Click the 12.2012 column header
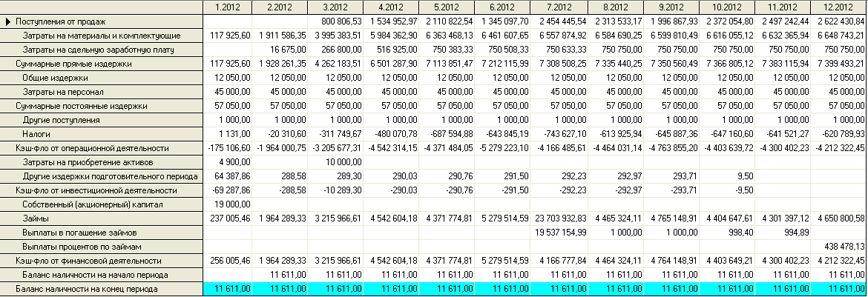Image resolution: width=868 pixels, height=297 pixels. click(x=839, y=7)
